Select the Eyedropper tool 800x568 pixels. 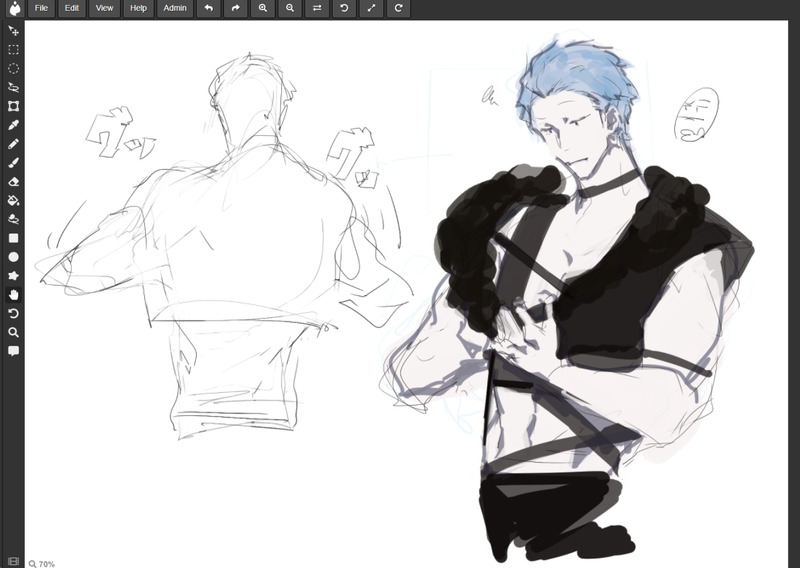14,125
